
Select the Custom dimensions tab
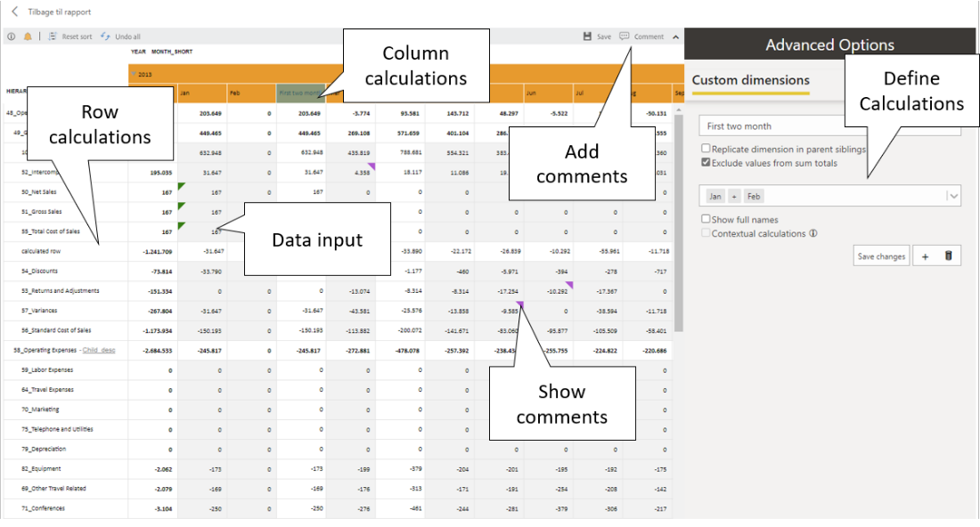coord(751,80)
